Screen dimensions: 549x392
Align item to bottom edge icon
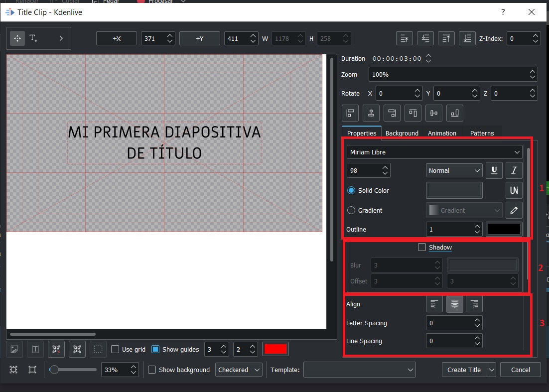point(455,113)
